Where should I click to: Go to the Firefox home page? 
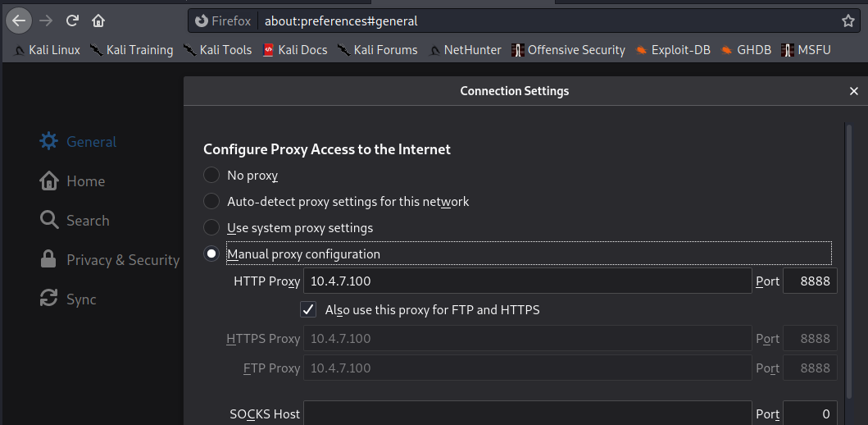tap(98, 21)
